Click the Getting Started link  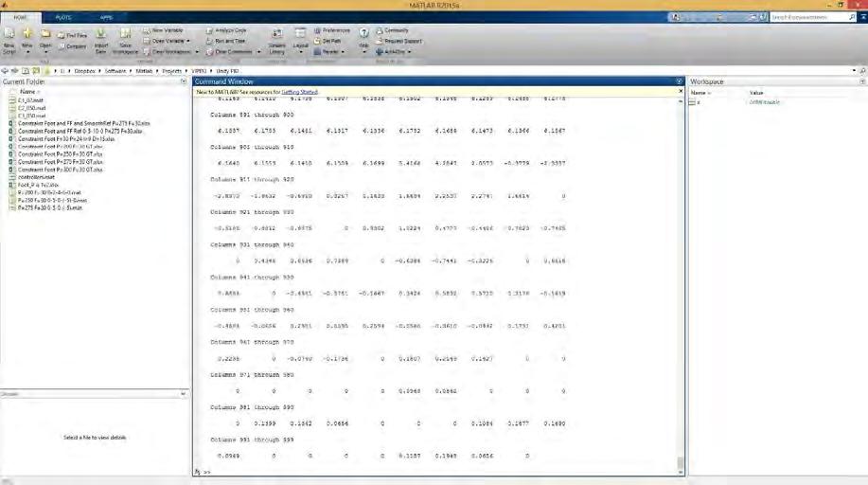click(x=299, y=92)
